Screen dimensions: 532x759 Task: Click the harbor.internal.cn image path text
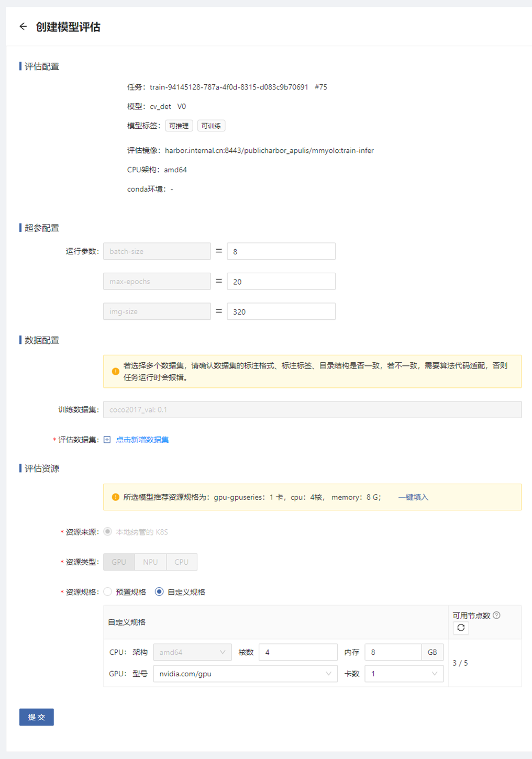pyautogui.click(x=269, y=150)
